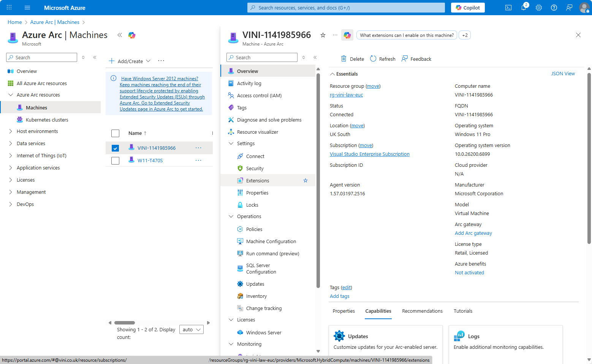Pin Extensions using its star icon

[x=305, y=180]
